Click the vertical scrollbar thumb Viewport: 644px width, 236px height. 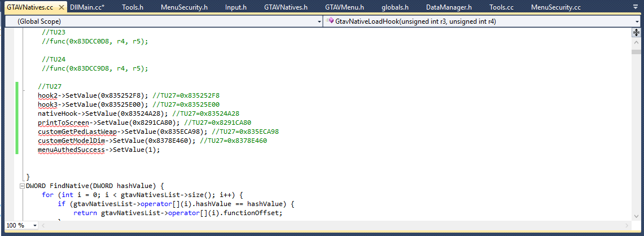pyautogui.click(x=636, y=51)
